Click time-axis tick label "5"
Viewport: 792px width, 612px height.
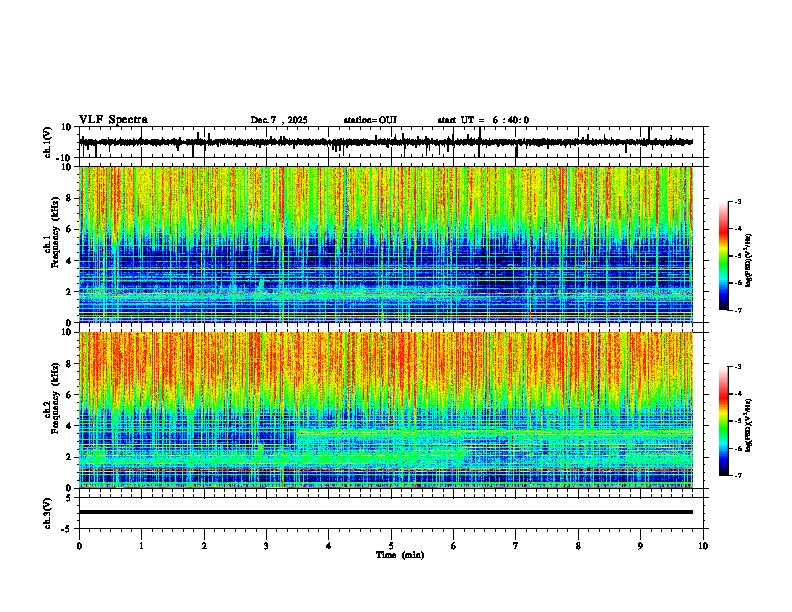click(391, 546)
